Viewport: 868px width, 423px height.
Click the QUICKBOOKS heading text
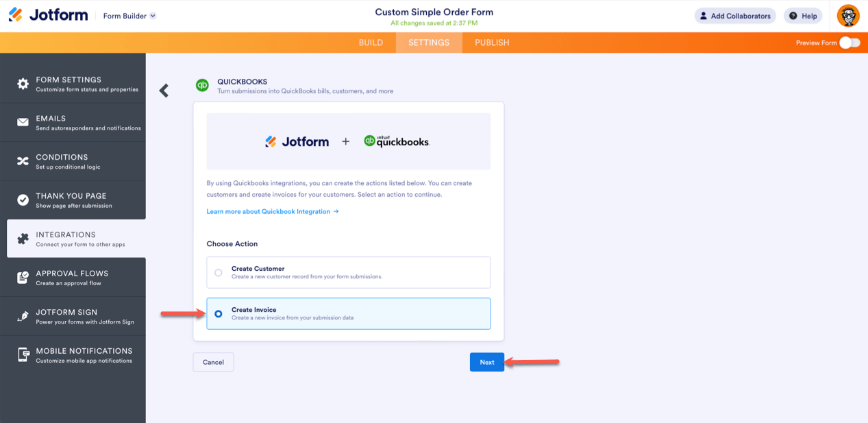242,82
